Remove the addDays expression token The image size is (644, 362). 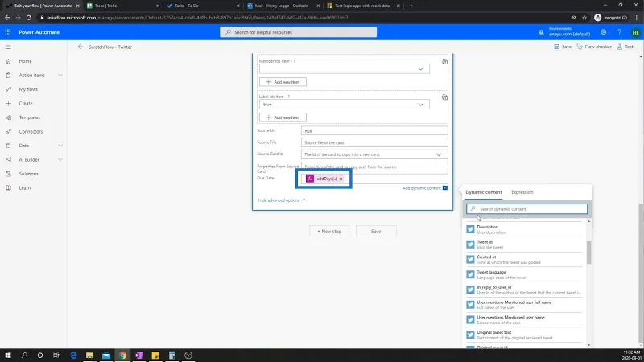pyautogui.click(x=341, y=179)
